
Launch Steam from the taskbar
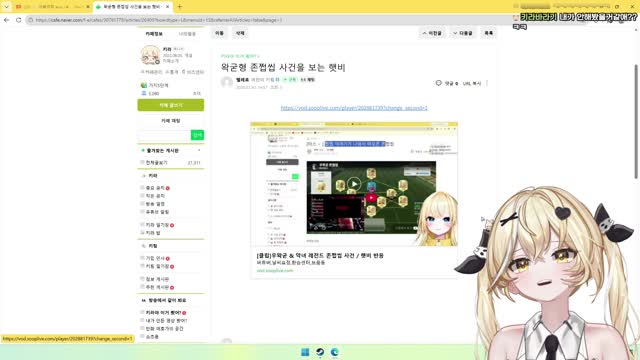[320, 352]
